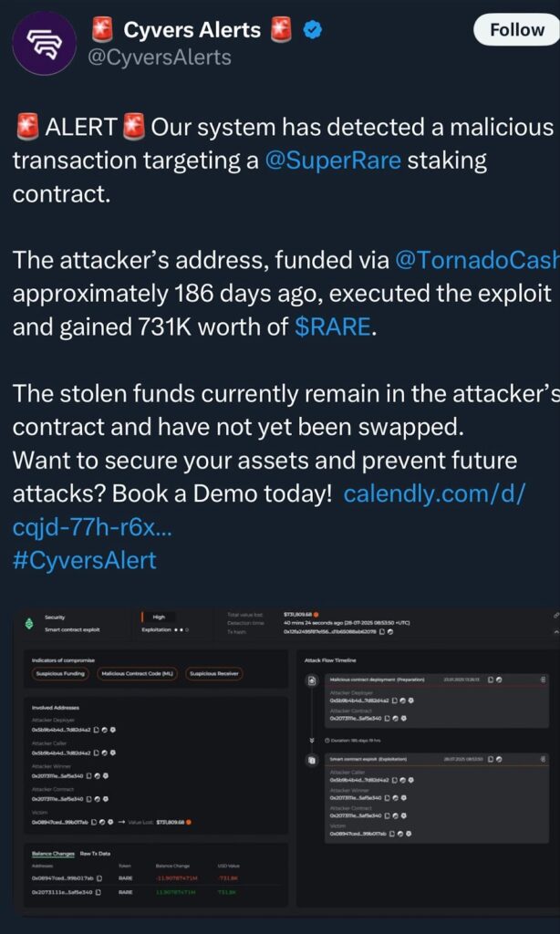This screenshot has height=934, width=560.
Task: Open the Cyvers Alerts profile avatar
Action: click(46, 43)
